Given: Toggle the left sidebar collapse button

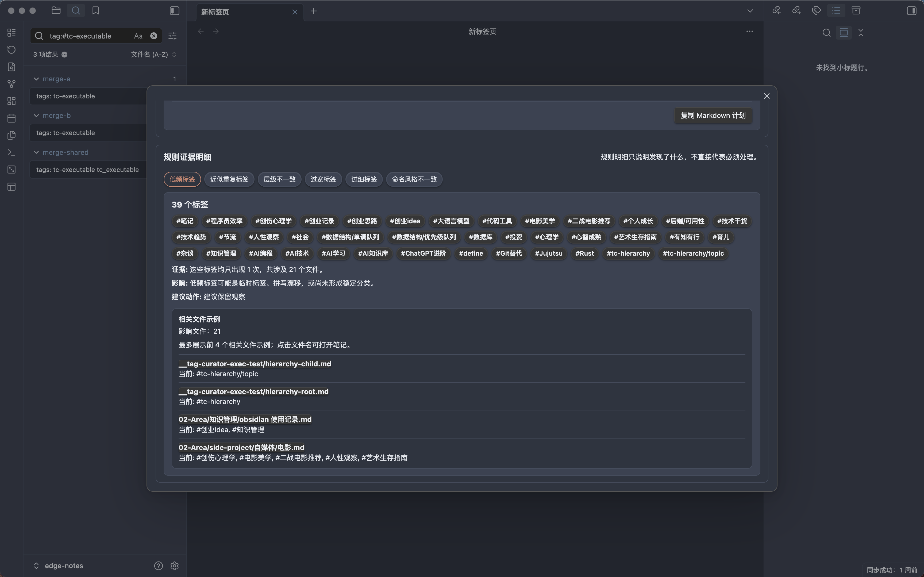Looking at the screenshot, I should tap(174, 11).
